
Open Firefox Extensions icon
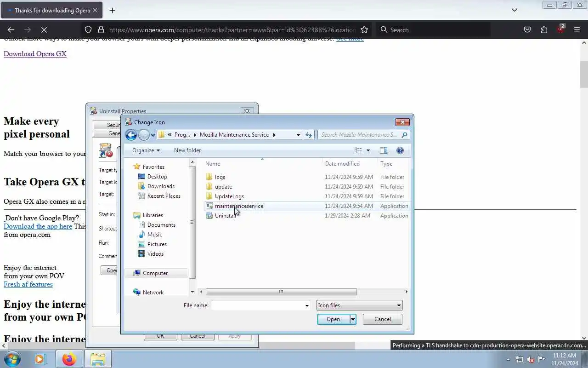544,30
